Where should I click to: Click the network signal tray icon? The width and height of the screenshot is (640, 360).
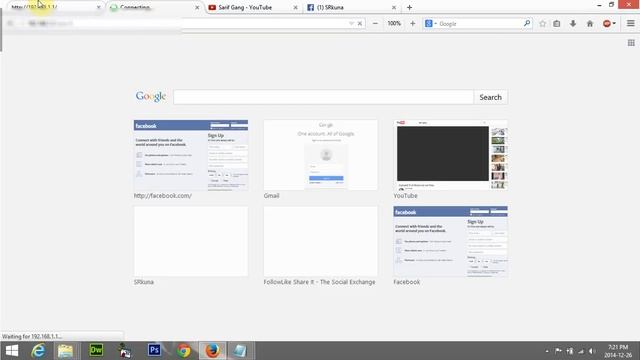click(x=581, y=351)
